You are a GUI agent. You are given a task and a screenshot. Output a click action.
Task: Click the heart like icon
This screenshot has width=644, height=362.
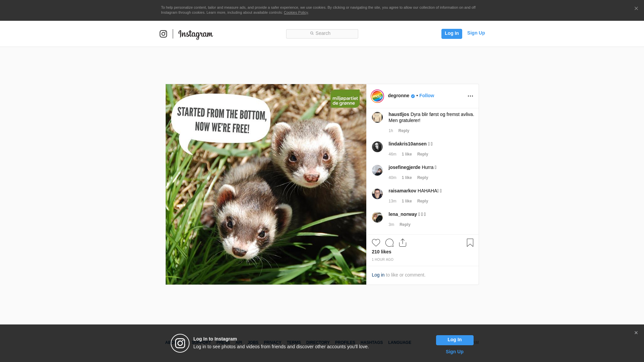coord(376,243)
